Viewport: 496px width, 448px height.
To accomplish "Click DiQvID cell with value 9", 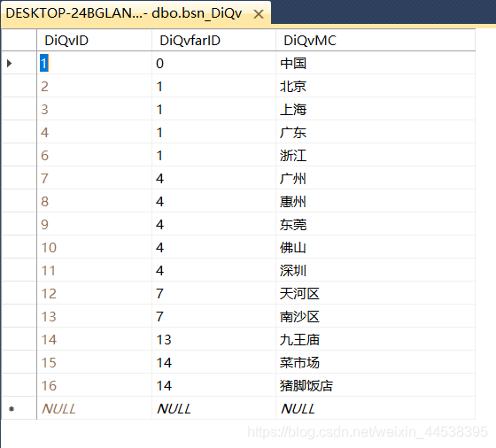I will click(94, 225).
